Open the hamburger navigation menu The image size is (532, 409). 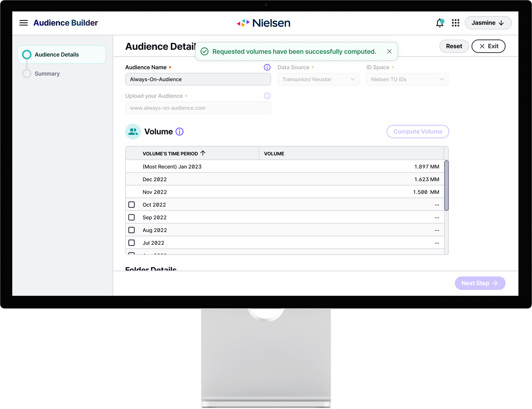click(24, 23)
